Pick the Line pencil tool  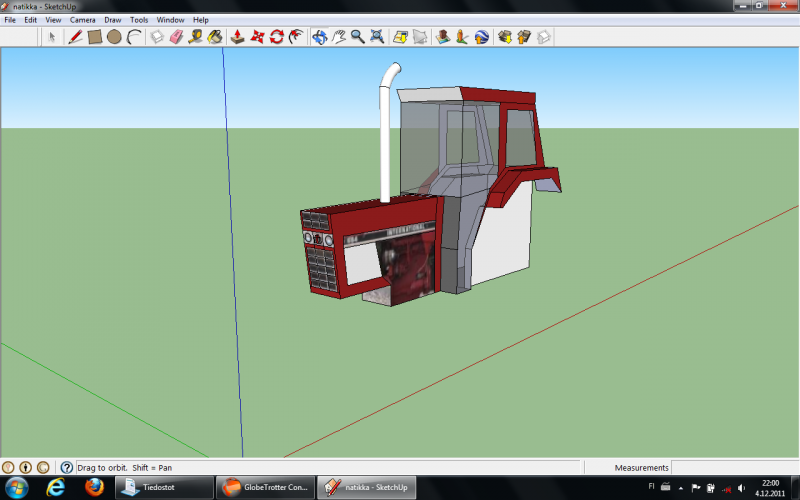point(75,37)
